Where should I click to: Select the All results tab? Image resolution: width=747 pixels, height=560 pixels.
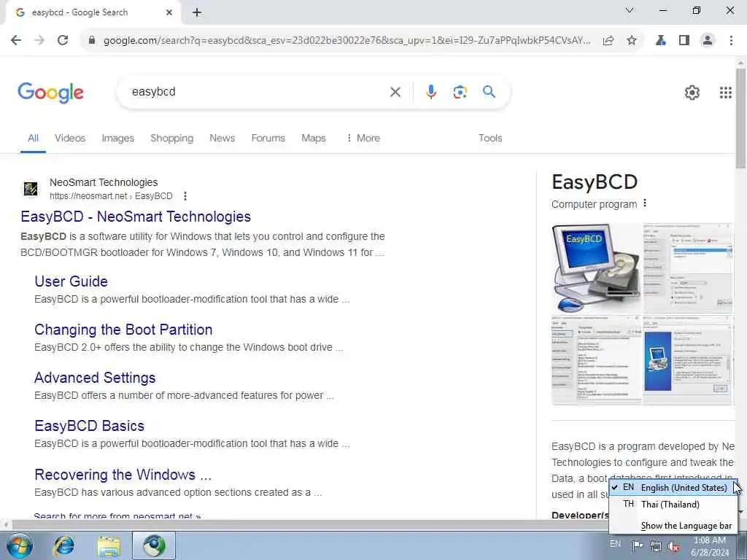[33, 138]
